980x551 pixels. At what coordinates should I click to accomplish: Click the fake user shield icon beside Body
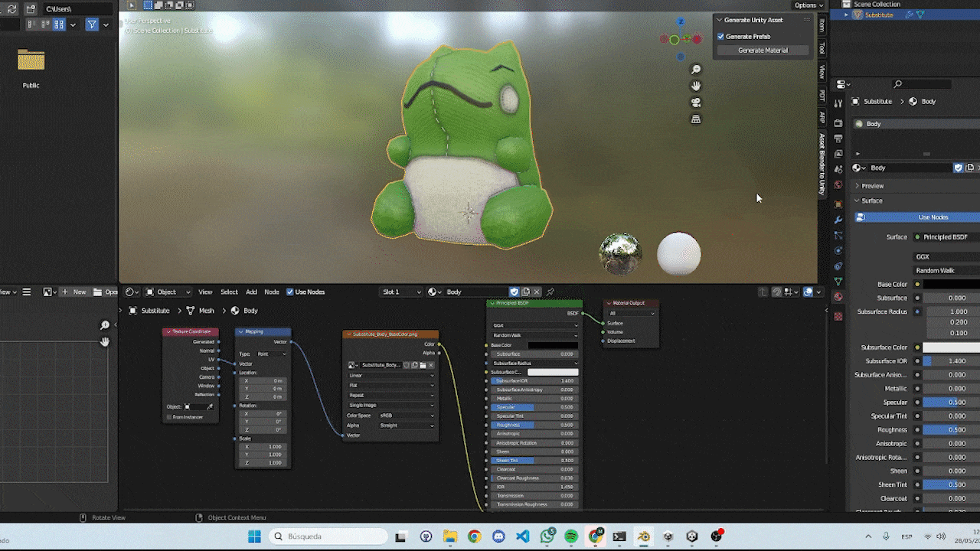pyautogui.click(x=514, y=292)
